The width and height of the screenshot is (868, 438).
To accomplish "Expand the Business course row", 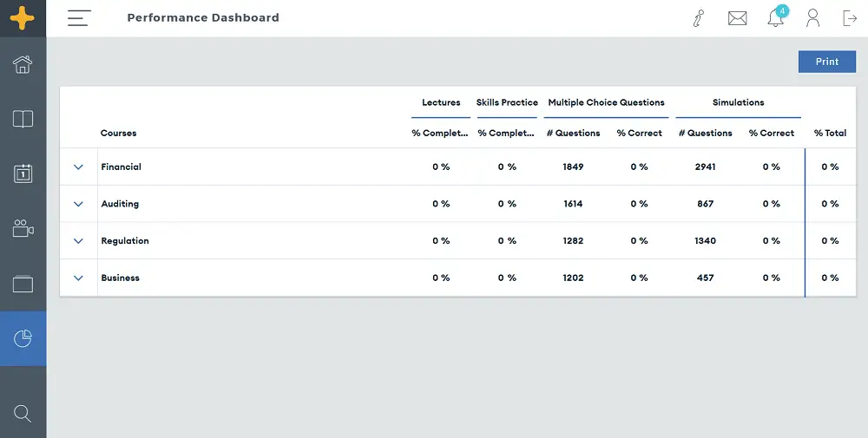I will pos(79,278).
